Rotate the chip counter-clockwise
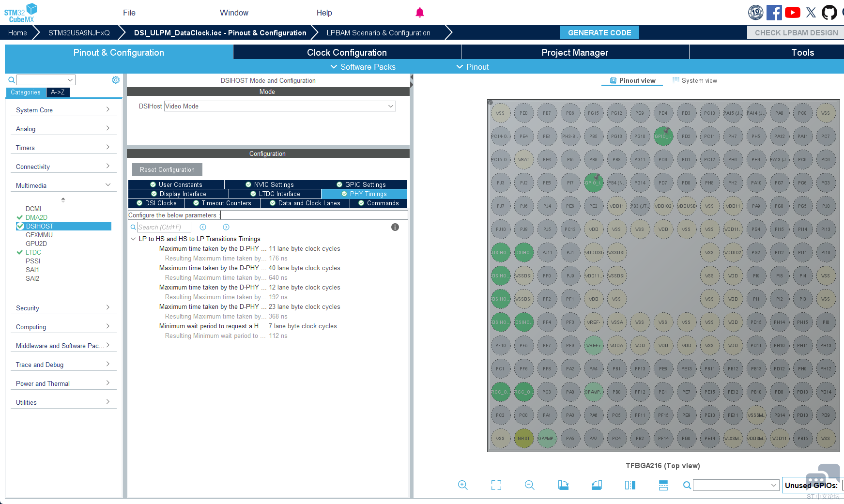Image resolution: width=844 pixels, height=504 pixels. [x=597, y=485]
